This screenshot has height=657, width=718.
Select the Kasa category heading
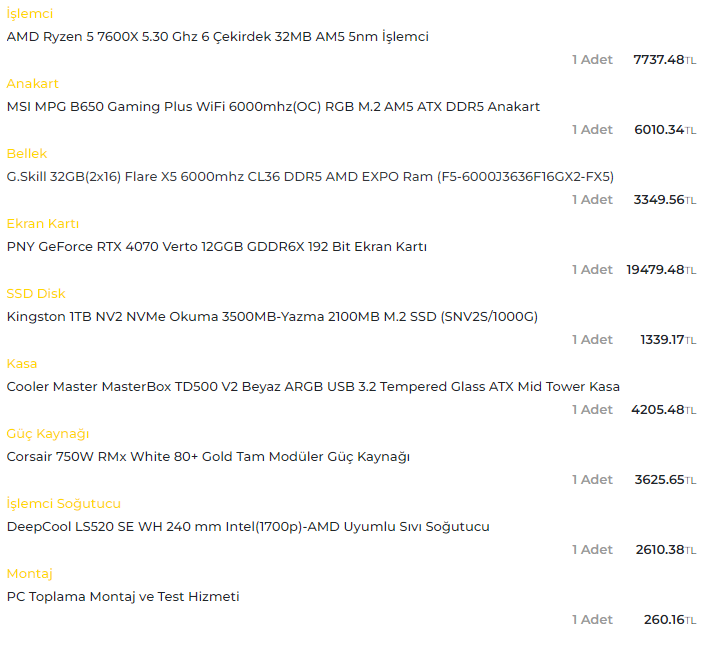(22, 364)
